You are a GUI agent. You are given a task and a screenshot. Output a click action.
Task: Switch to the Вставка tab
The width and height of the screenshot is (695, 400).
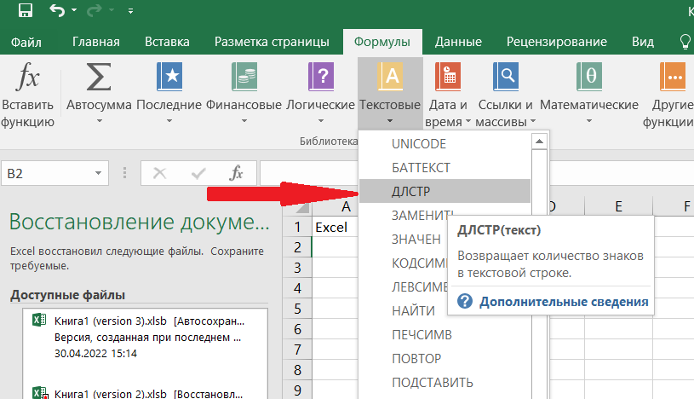(167, 42)
